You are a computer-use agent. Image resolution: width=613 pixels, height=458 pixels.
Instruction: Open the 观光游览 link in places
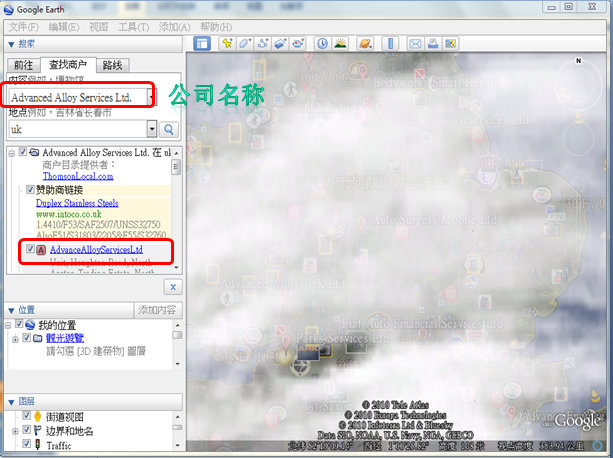tap(65, 338)
